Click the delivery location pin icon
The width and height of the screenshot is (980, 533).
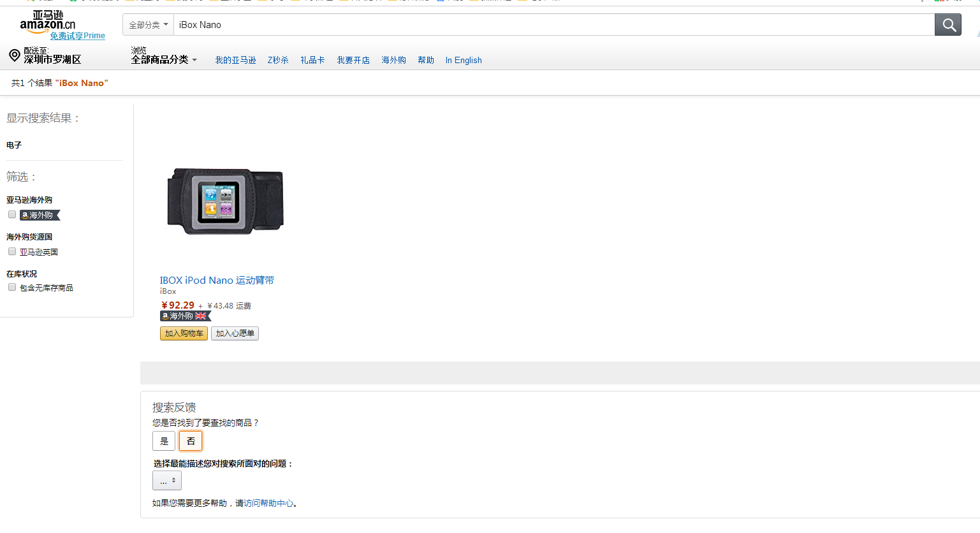pyautogui.click(x=14, y=55)
